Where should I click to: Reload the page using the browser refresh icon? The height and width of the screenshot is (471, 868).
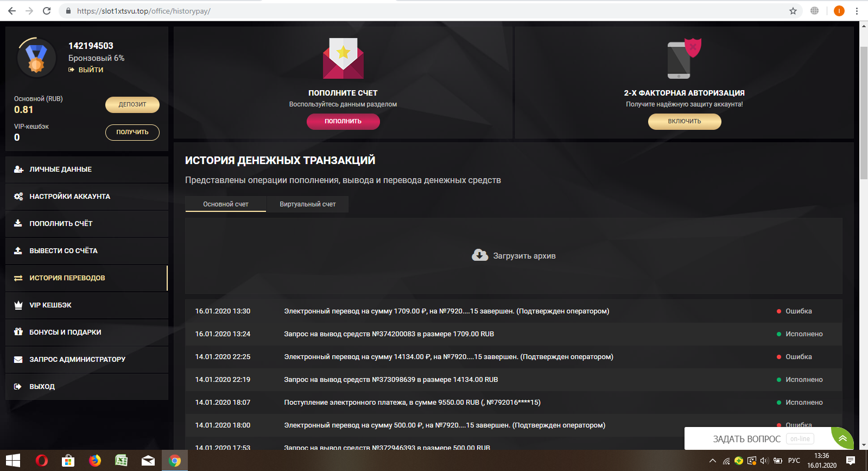pos(47,11)
